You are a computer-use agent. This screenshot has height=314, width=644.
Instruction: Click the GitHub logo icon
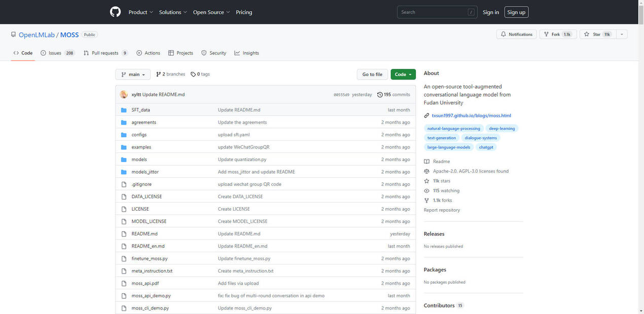pyautogui.click(x=116, y=12)
